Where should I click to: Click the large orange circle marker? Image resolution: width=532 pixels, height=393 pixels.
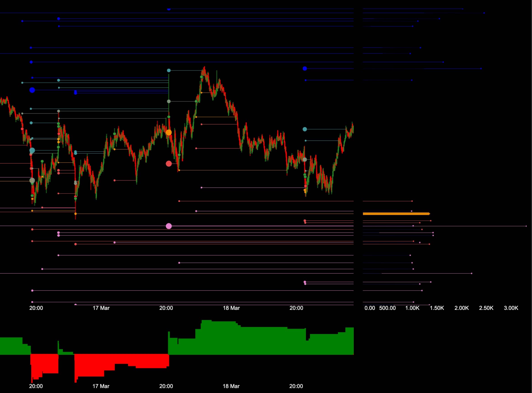(169, 133)
